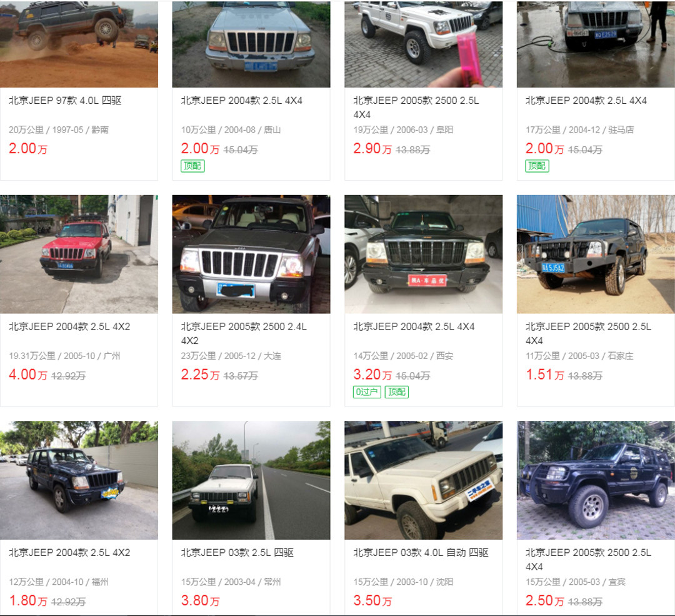Screen dimensions: 675x616
Task: Open 北京JEEP 03款 4.0L 自动 四驱 listing
Action: 421,553
